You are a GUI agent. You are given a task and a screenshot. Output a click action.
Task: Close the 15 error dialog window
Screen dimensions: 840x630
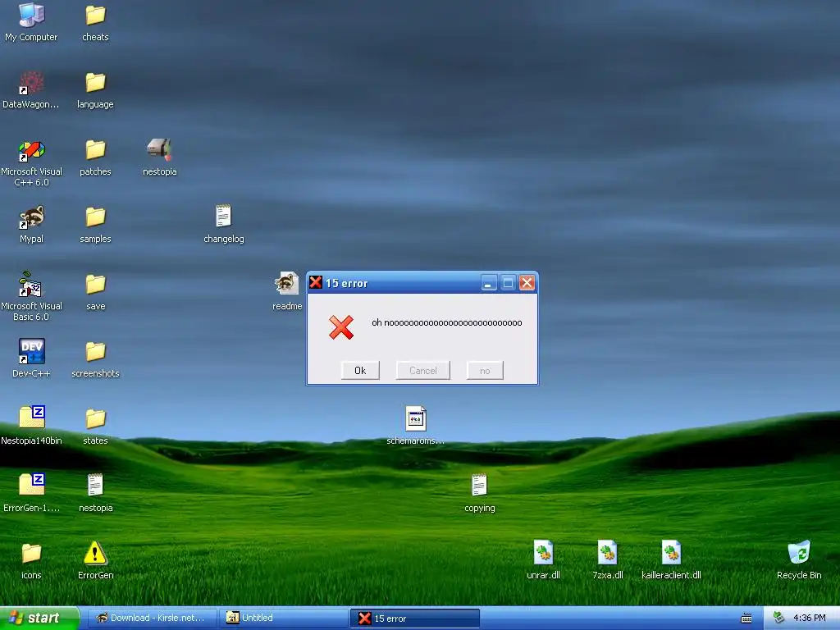527,283
